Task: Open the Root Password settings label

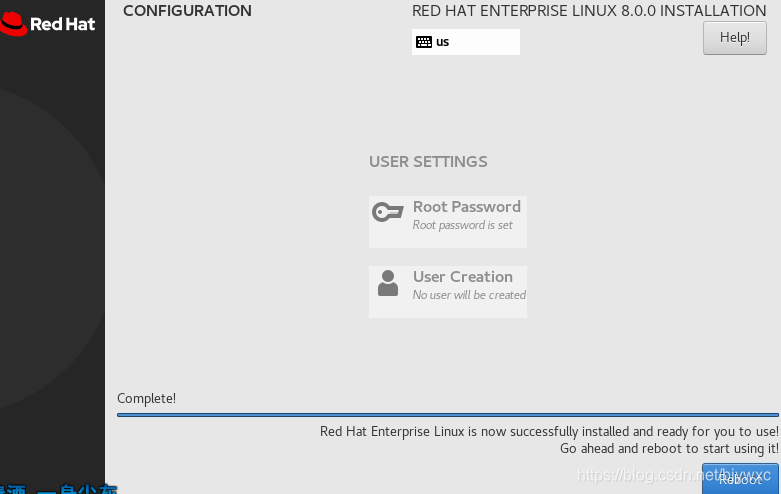Action: coord(466,207)
